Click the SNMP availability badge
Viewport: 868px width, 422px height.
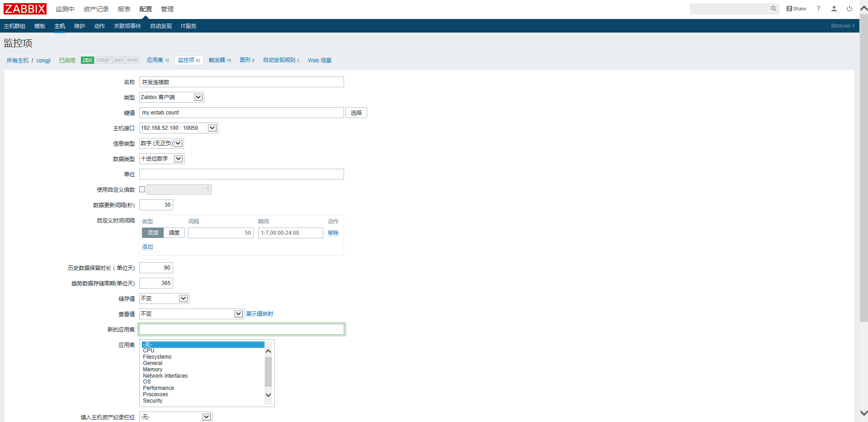click(103, 60)
